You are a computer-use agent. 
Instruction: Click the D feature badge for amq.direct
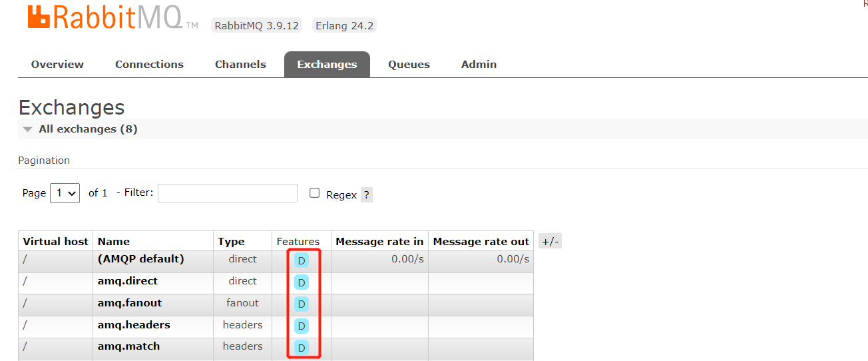coord(302,282)
